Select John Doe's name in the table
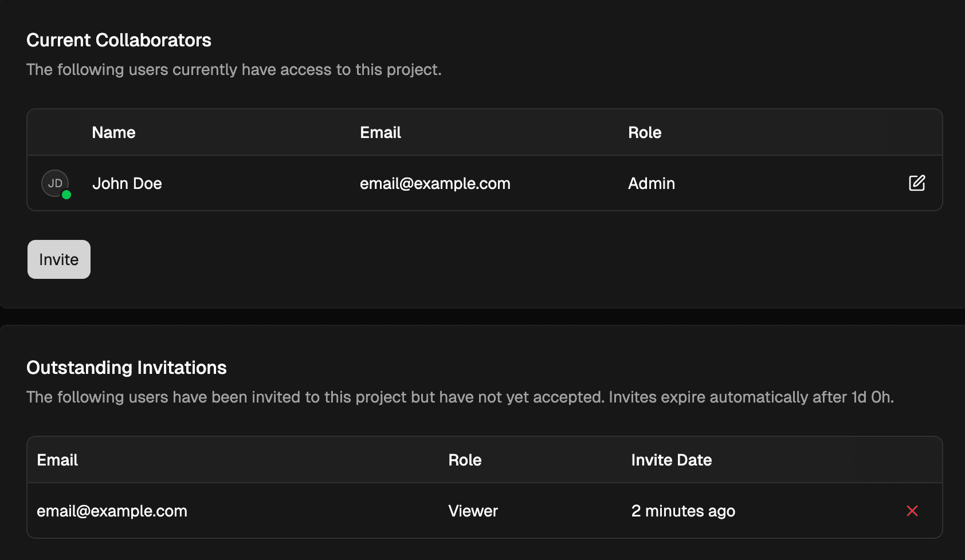Screen dimensions: 965x560 click(127, 183)
